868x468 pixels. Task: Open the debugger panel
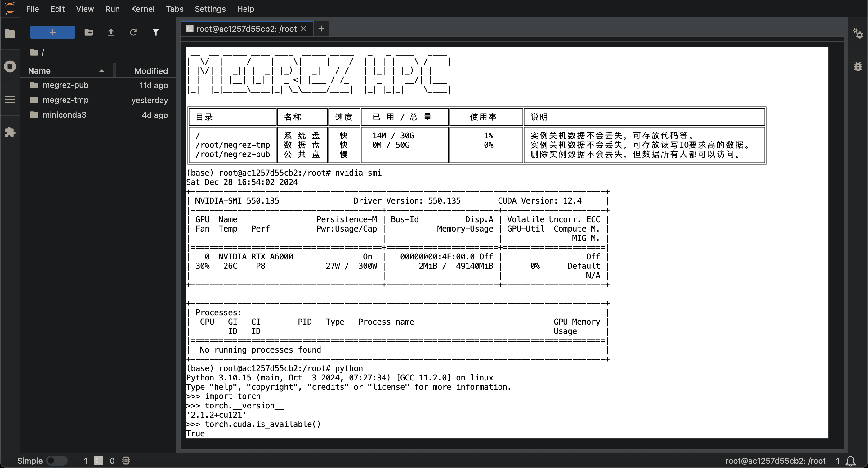coord(858,66)
